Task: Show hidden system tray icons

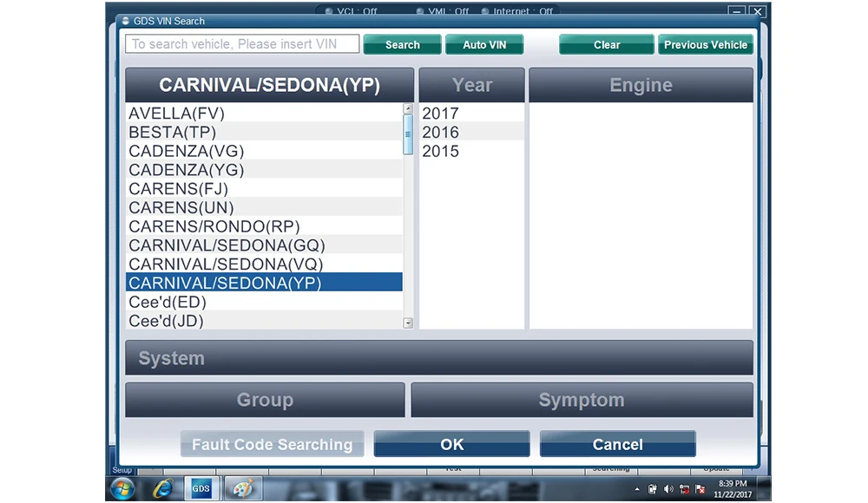Action: pos(636,489)
